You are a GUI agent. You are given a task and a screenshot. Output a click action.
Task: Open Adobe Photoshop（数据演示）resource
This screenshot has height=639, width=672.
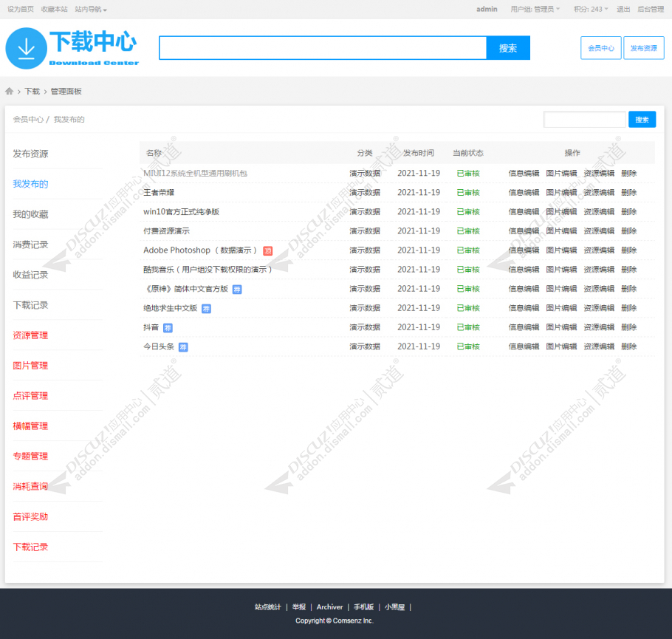200,250
